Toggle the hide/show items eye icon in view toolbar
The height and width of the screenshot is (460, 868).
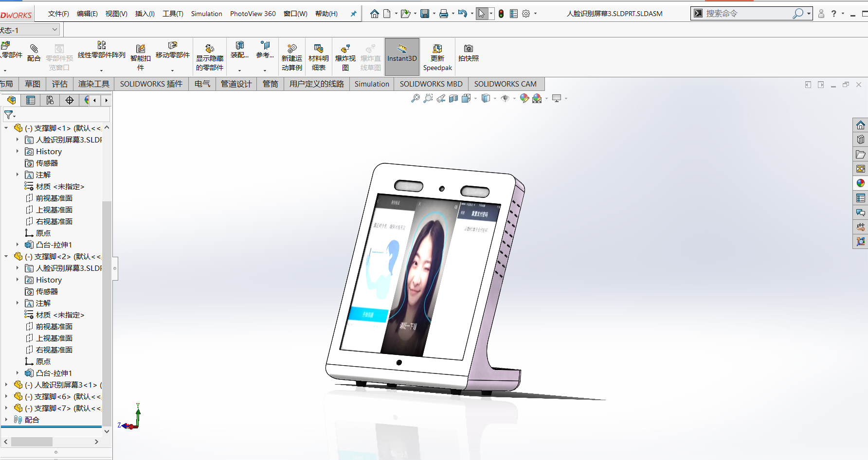click(505, 99)
